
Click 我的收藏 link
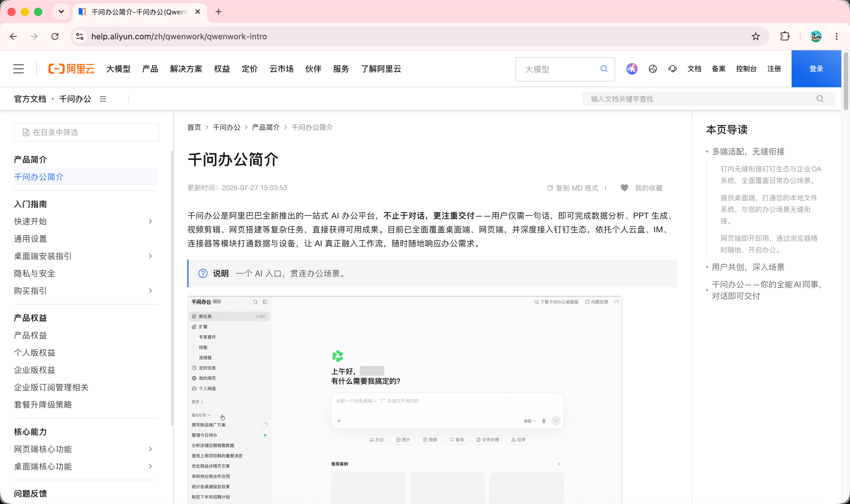648,188
